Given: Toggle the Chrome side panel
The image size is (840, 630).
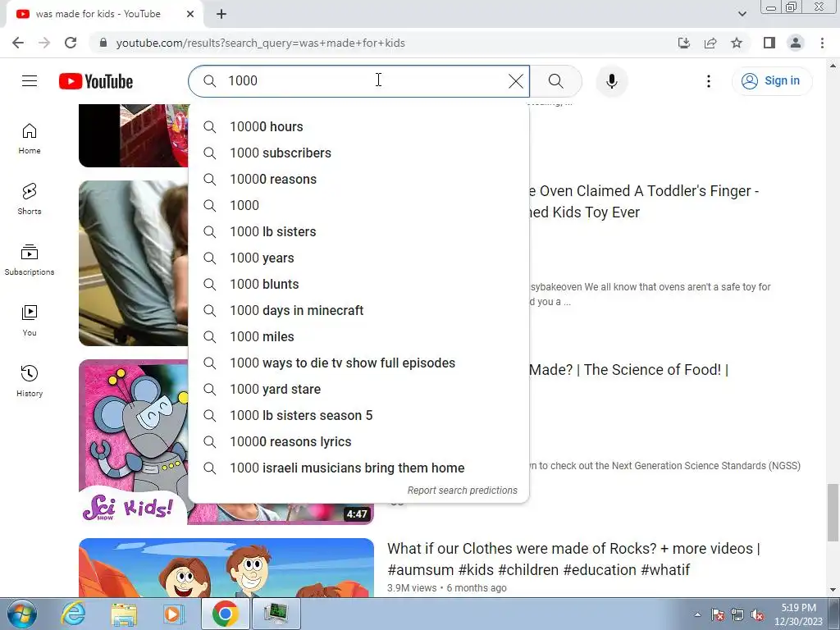Looking at the screenshot, I should coord(769,43).
